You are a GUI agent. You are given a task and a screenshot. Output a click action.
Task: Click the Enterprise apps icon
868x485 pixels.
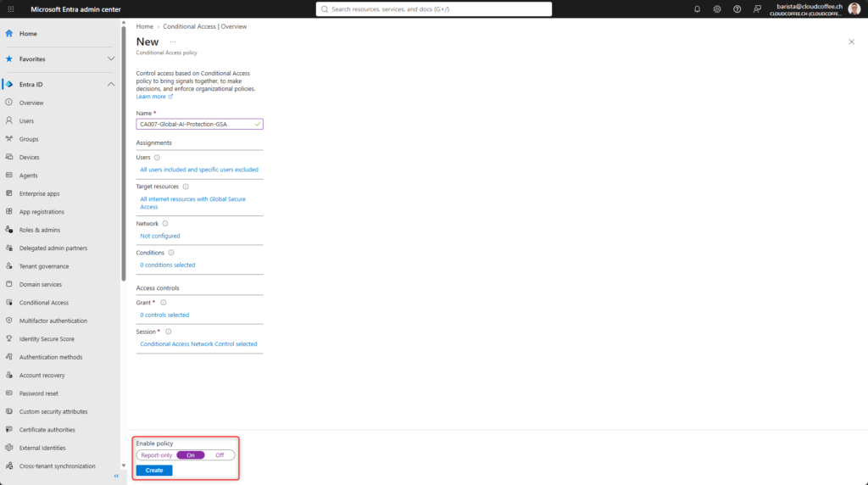[8, 193]
